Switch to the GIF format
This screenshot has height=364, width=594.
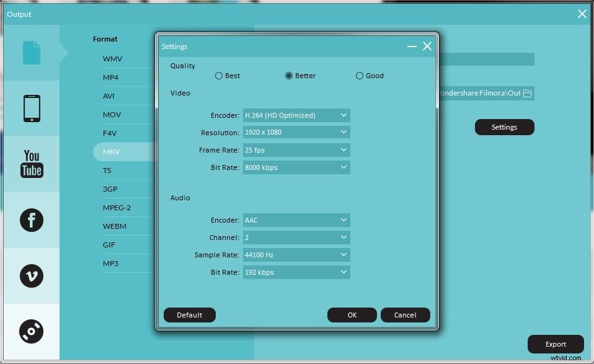click(x=109, y=244)
